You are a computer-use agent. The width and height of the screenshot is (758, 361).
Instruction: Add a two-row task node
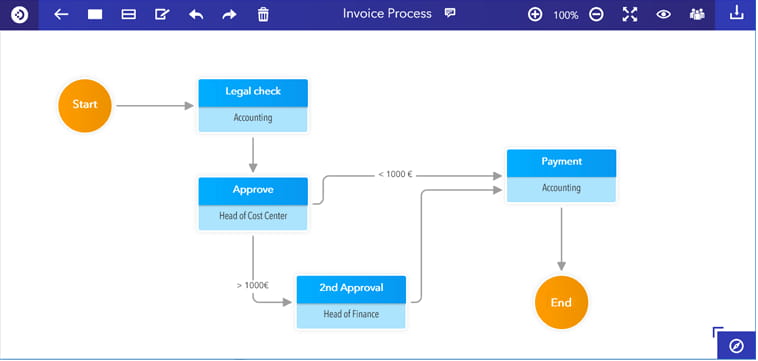[129, 14]
